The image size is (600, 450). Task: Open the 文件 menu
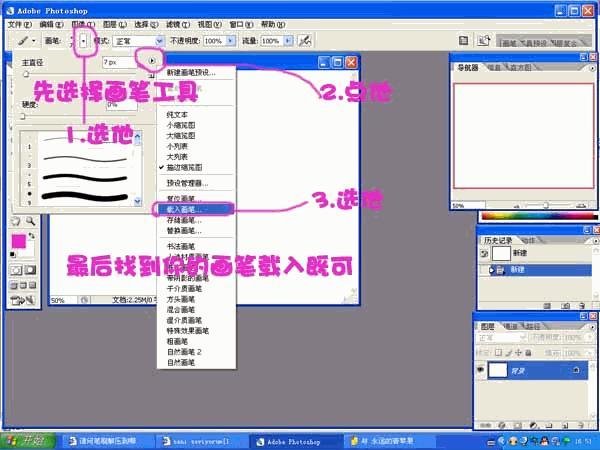coord(20,24)
